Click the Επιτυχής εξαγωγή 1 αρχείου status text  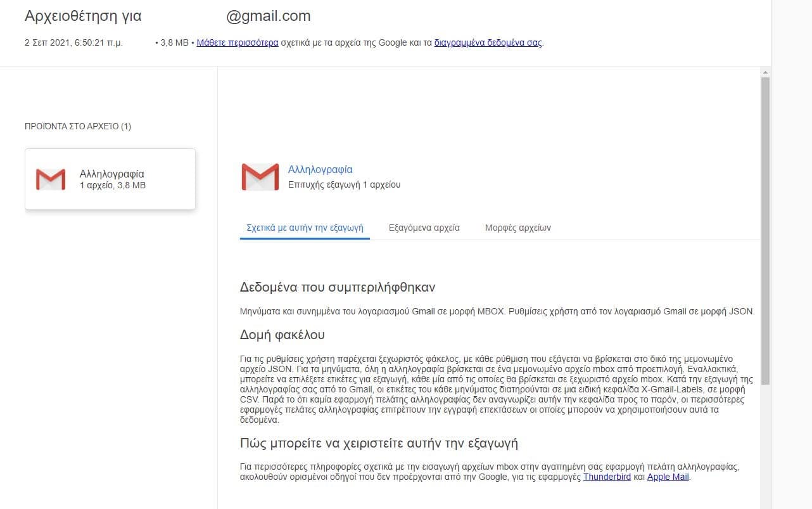pyautogui.click(x=344, y=184)
